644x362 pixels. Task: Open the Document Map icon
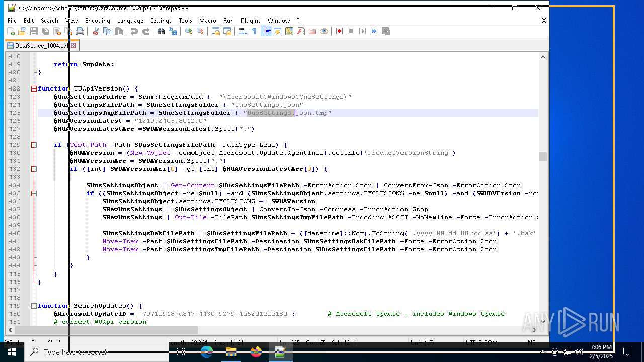[x=289, y=31]
